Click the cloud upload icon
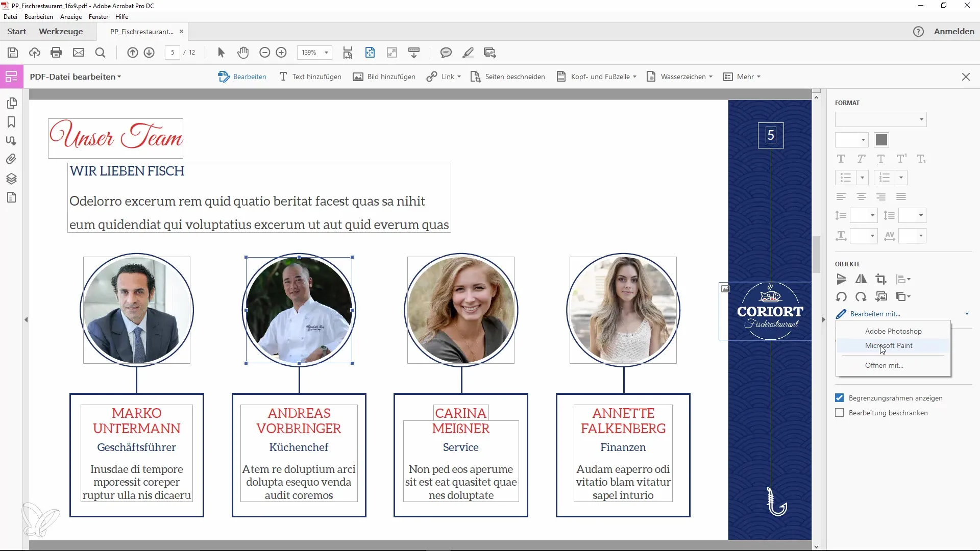Image resolution: width=980 pixels, height=551 pixels. point(34,53)
